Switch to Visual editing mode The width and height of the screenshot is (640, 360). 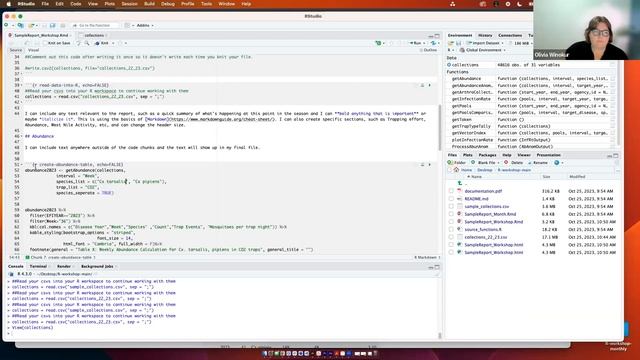[33, 50]
